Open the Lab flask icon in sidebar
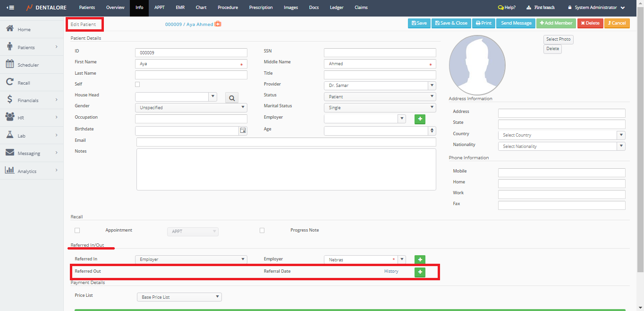This screenshot has height=311, width=644. point(9,135)
